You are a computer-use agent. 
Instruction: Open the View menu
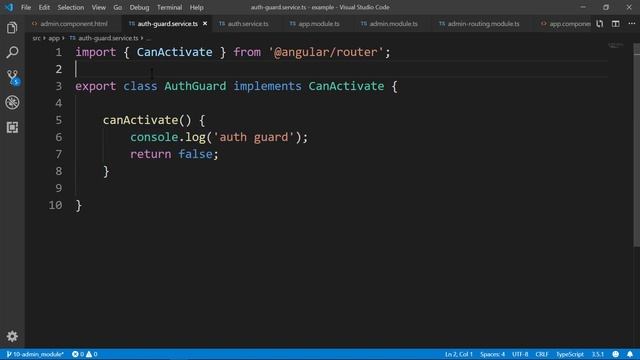(x=98, y=7)
